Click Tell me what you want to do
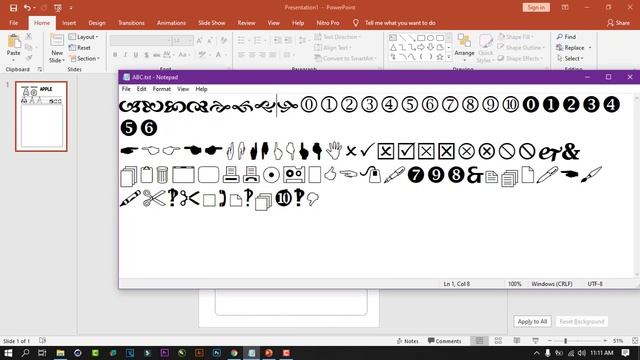The width and height of the screenshot is (640, 360). tap(400, 23)
